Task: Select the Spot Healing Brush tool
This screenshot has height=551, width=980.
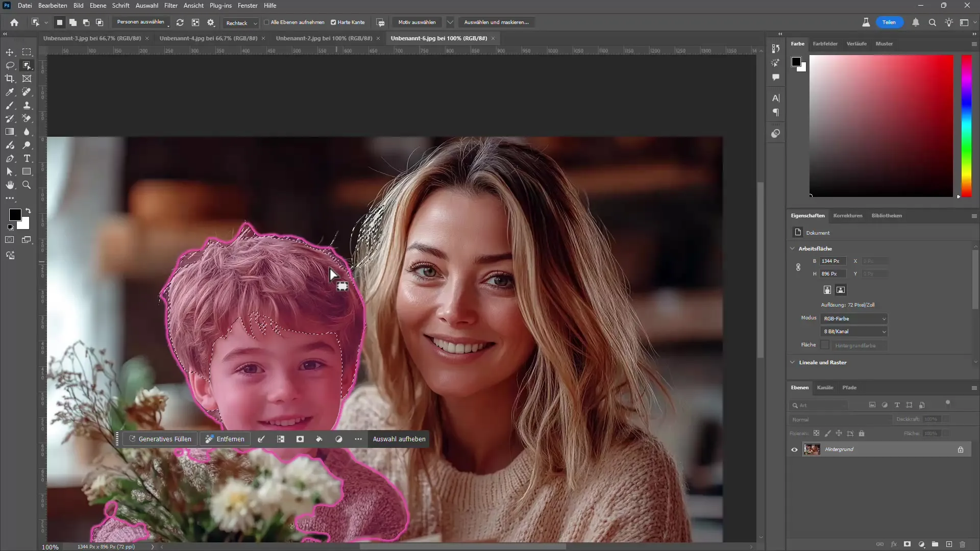Action: [x=27, y=92]
